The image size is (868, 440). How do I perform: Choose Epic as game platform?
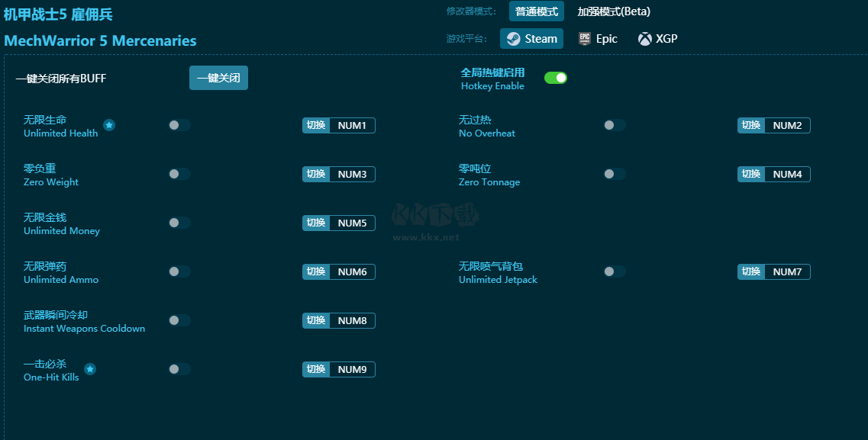(x=598, y=39)
